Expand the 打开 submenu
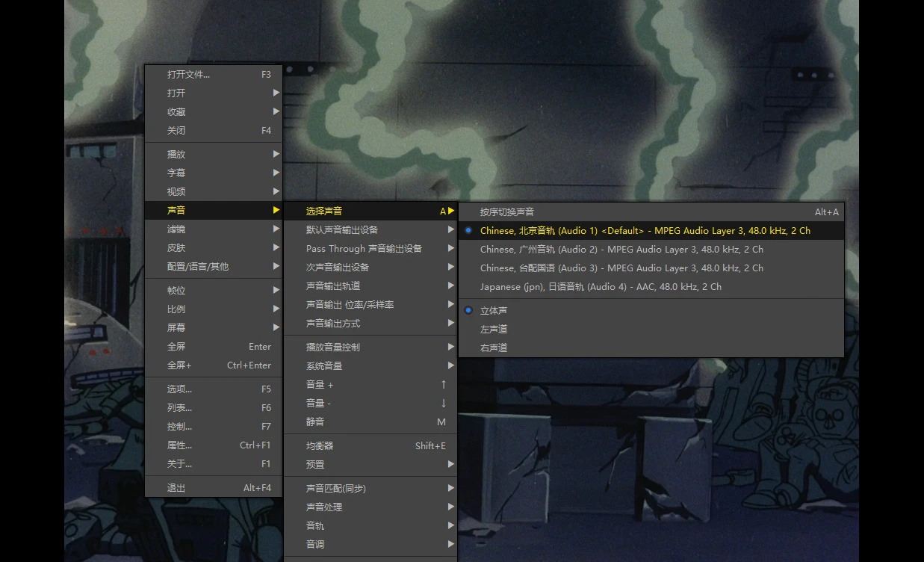Viewport: 924px width, 562px height. [x=214, y=93]
